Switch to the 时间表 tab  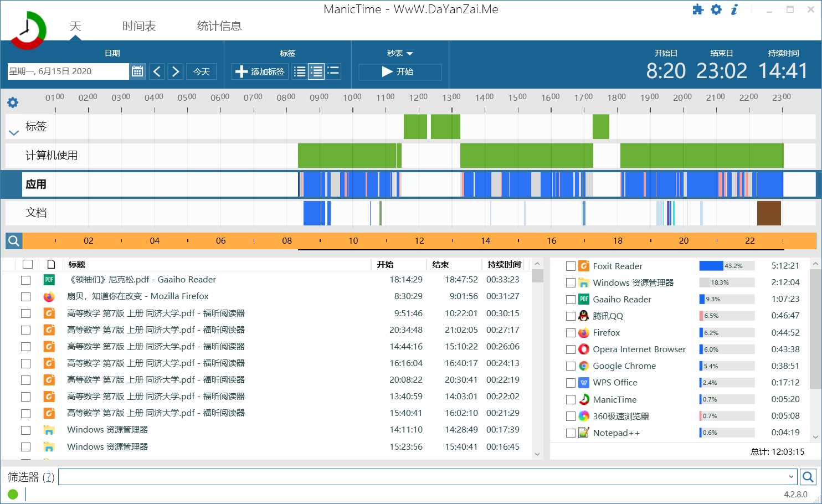(x=139, y=26)
